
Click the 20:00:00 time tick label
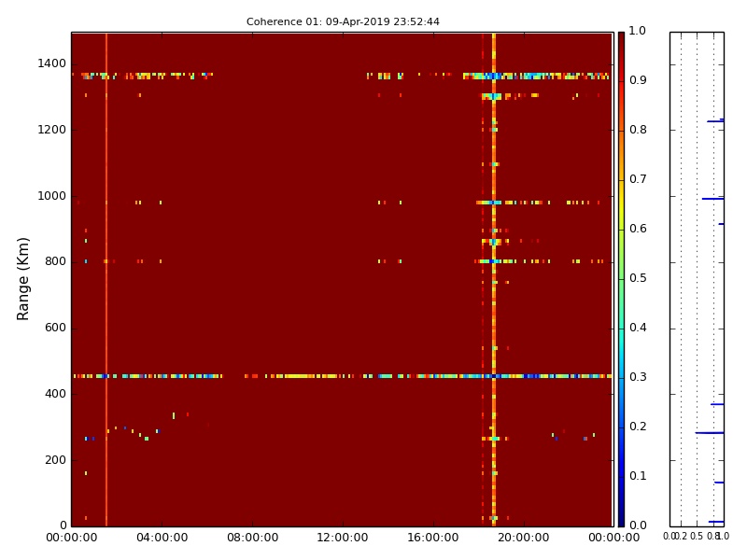tap(524, 538)
